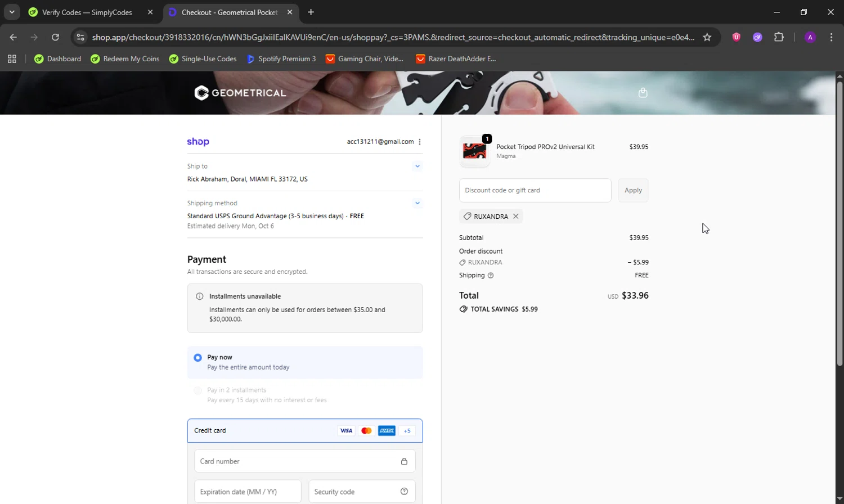Image resolution: width=844 pixels, height=504 pixels.
Task: Open the browser Extensions puzzle icon
Action: click(x=779, y=37)
